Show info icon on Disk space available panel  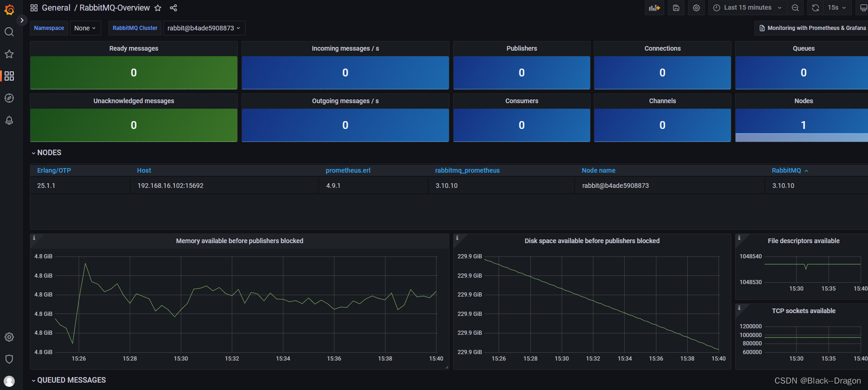(x=457, y=238)
